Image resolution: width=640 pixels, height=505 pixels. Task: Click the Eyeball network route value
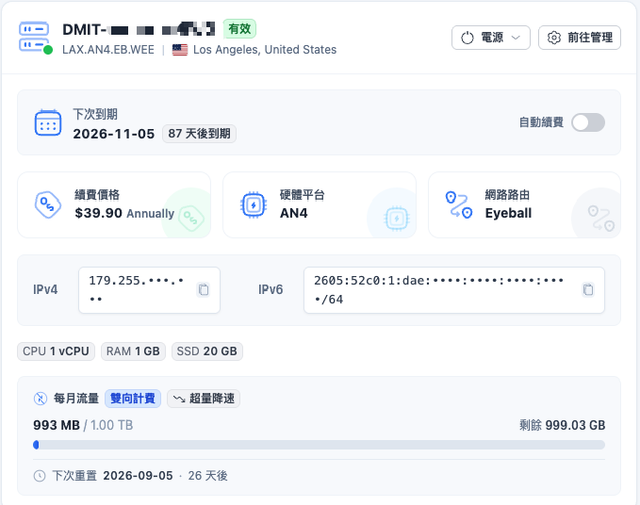click(508, 213)
